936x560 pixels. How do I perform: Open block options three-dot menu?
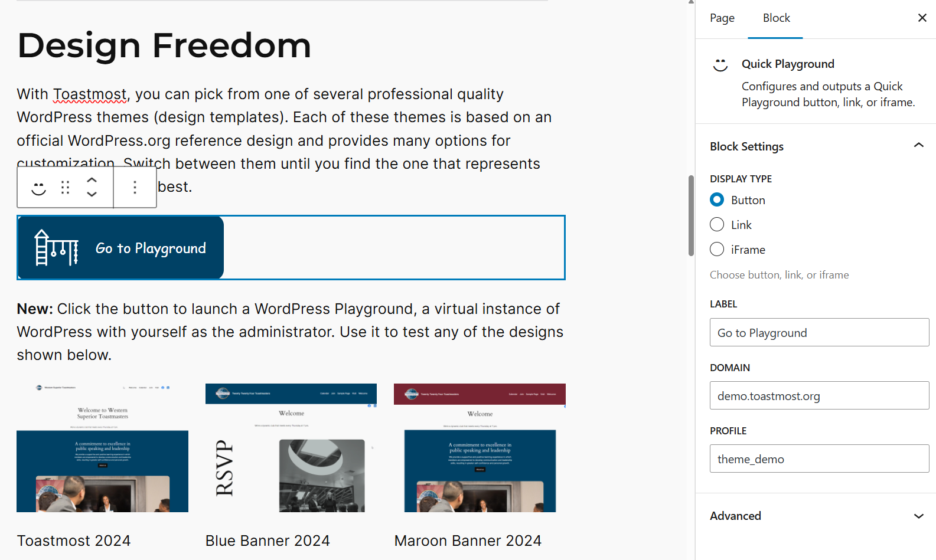(135, 188)
